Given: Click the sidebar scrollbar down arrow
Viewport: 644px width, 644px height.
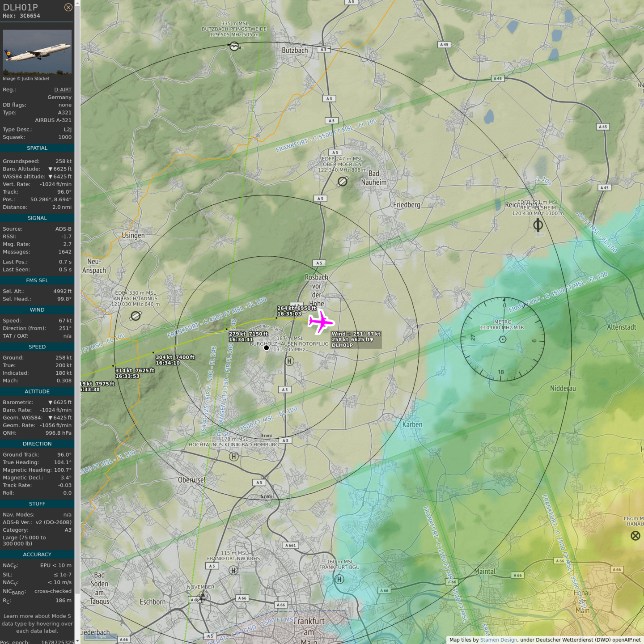Looking at the screenshot, I should pos(77,641).
